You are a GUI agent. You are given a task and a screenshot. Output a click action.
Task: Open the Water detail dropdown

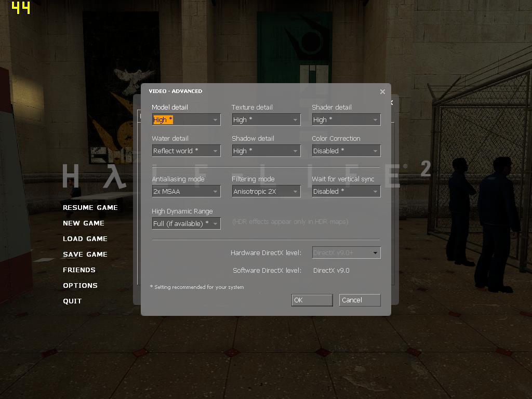187,151
